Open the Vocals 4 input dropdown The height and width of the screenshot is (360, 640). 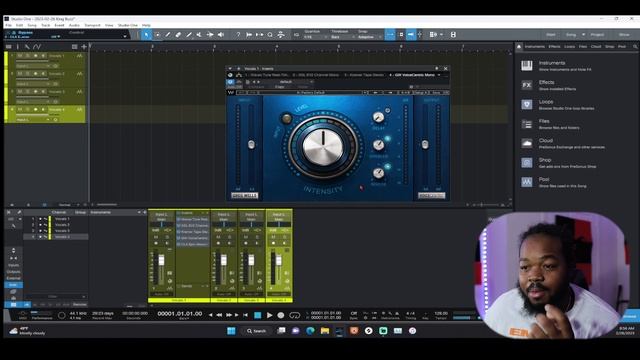(33, 120)
